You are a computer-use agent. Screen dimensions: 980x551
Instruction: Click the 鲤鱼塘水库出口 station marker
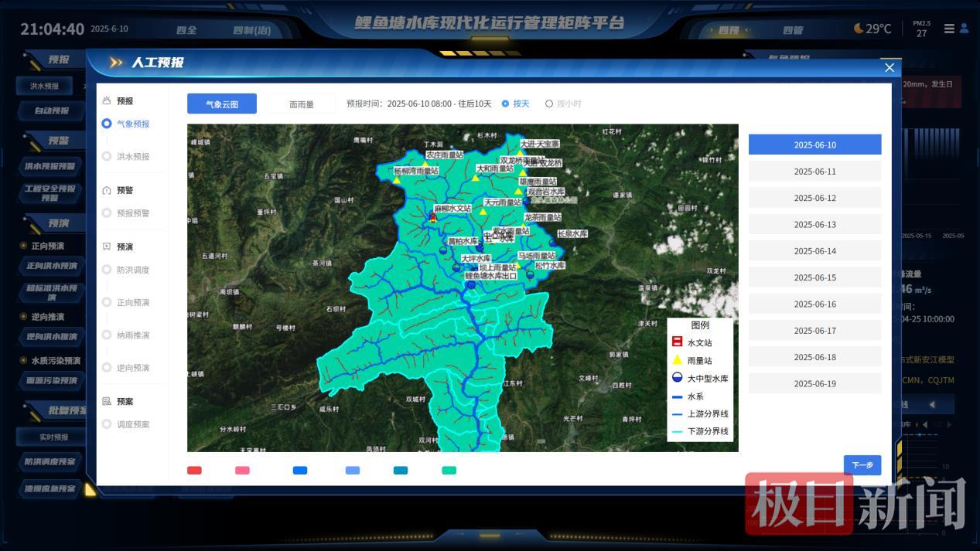pyautogui.click(x=470, y=284)
